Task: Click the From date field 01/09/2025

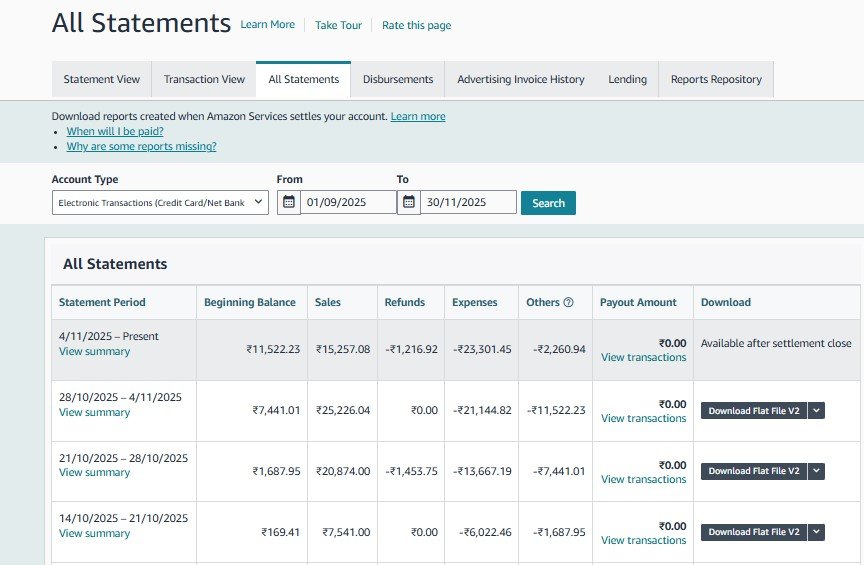Action: (x=348, y=202)
